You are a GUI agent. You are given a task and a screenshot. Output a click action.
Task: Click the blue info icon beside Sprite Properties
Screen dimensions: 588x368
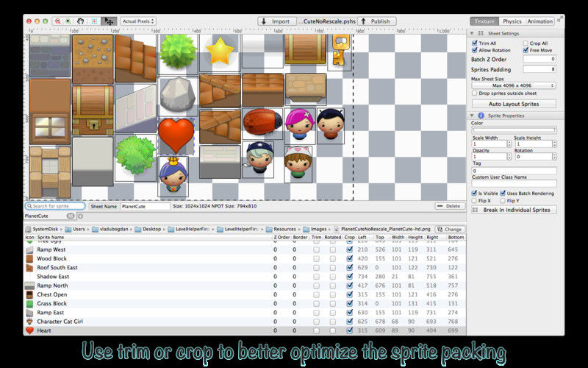point(481,116)
